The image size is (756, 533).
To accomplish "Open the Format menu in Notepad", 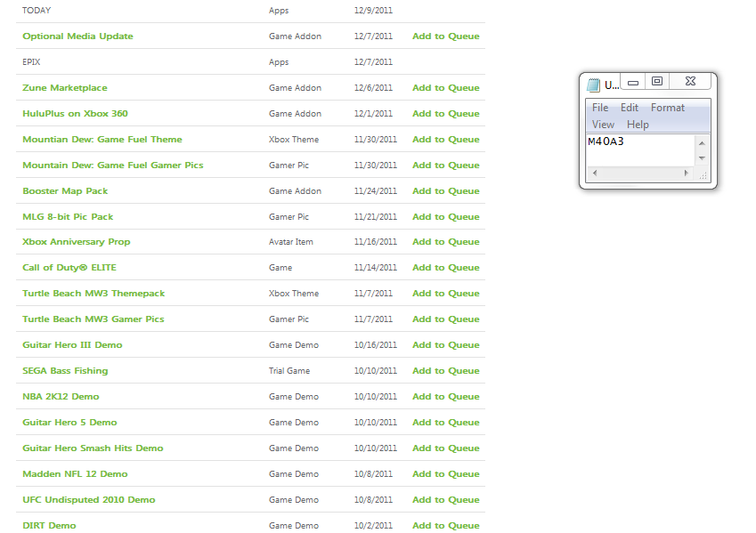I will pos(667,108).
